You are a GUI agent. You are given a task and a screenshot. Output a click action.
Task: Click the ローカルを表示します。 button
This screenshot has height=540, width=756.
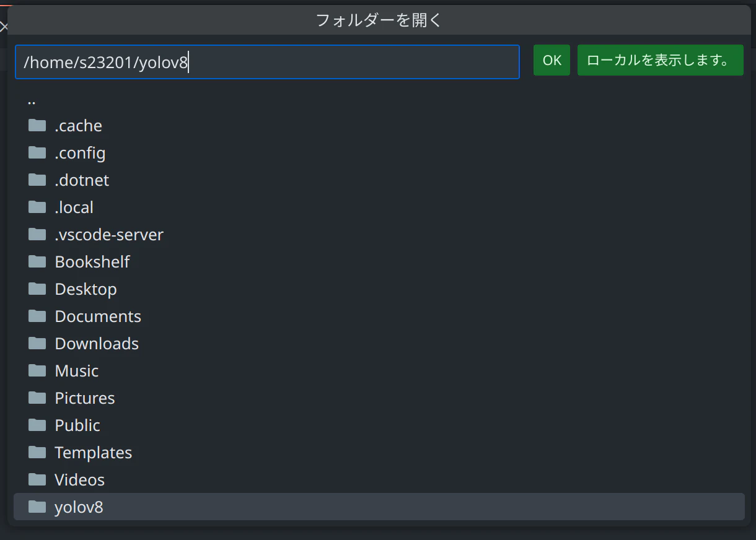(x=660, y=60)
